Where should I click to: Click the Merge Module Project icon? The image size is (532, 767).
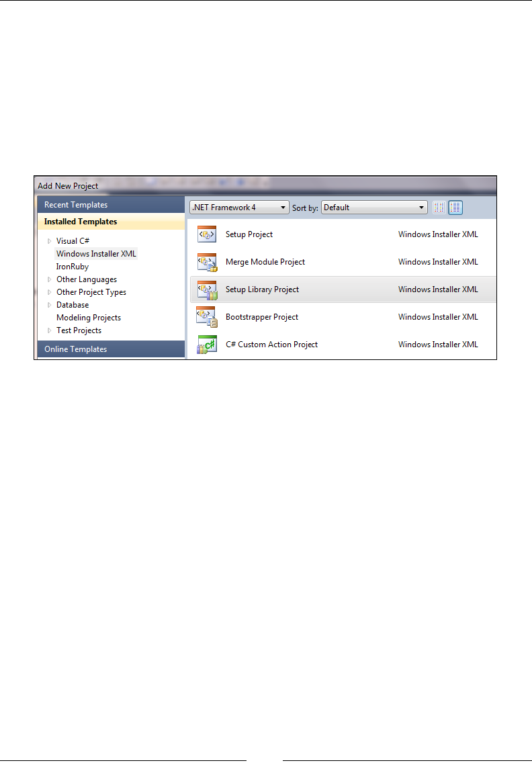[x=207, y=262]
